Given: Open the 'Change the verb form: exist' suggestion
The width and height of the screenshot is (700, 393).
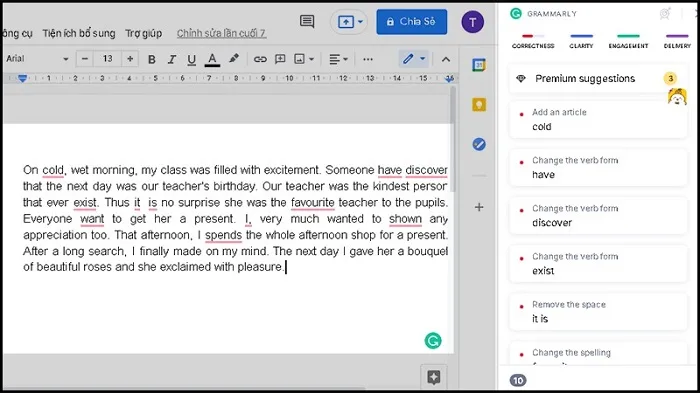Looking at the screenshot, I should click(597, 264).
